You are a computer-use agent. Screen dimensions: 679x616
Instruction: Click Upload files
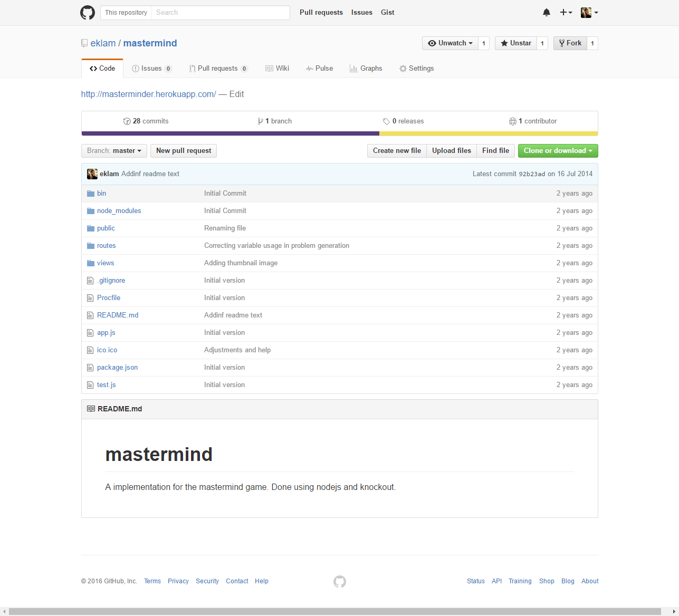(452, 151)
